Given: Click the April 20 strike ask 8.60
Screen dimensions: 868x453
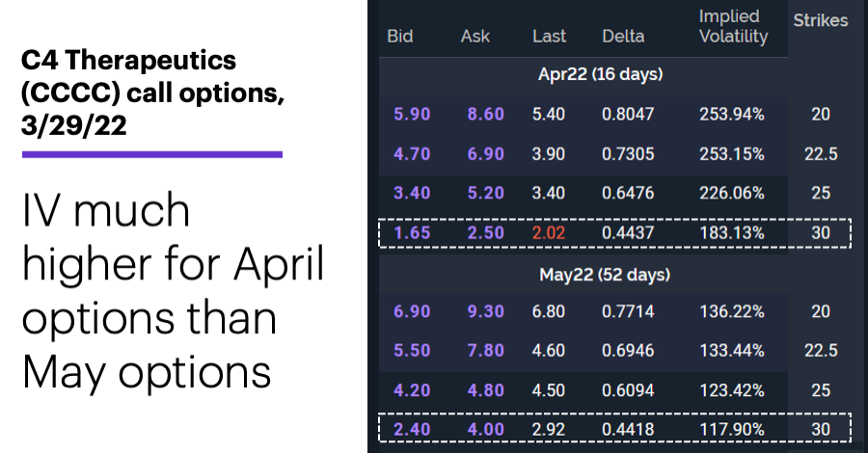Looking at the screenshot, I should coord(485,114).
